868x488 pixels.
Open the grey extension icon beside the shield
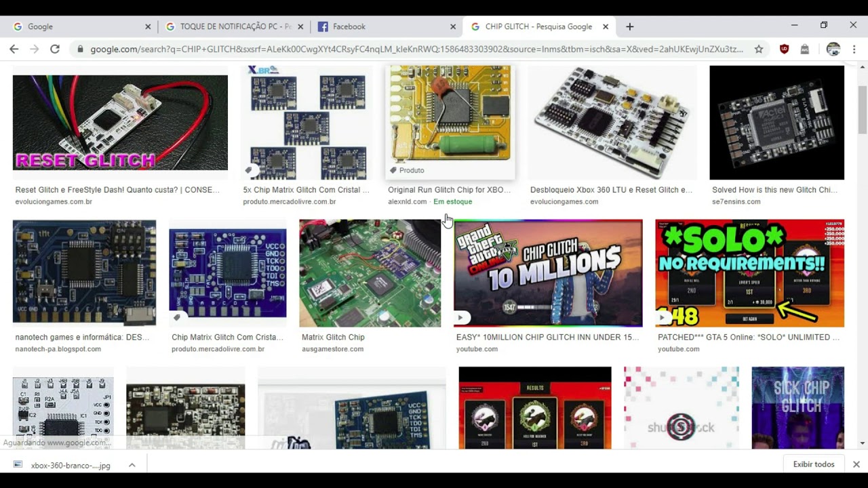[805, 49]
